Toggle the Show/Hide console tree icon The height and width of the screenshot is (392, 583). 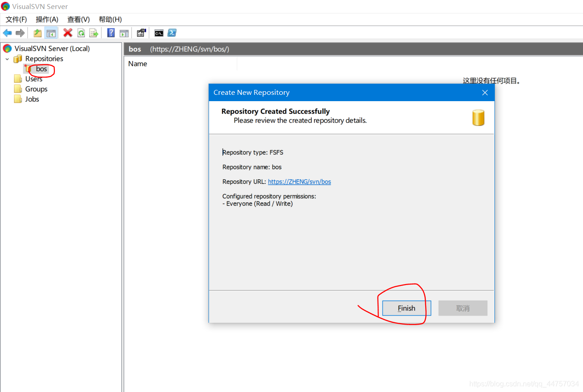(x=51, y=33)
